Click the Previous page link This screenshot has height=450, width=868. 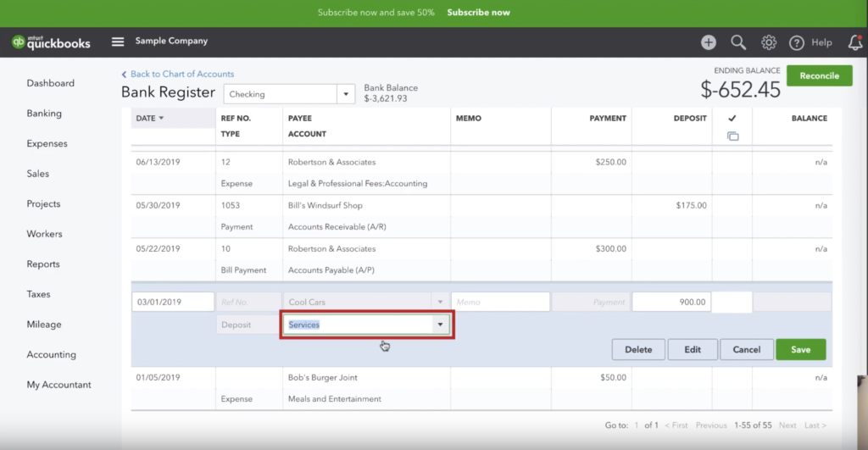tap(711, 425)
